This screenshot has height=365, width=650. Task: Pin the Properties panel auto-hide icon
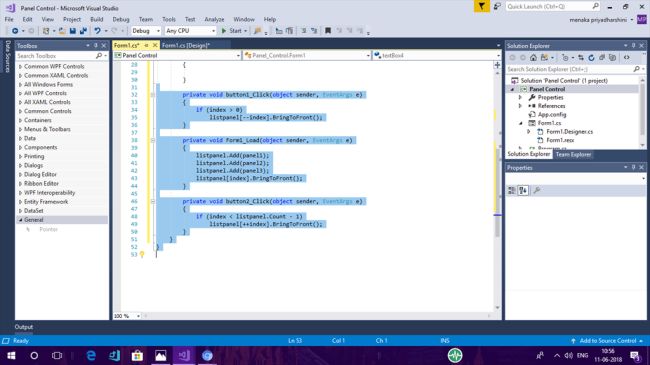coord(633,167)
